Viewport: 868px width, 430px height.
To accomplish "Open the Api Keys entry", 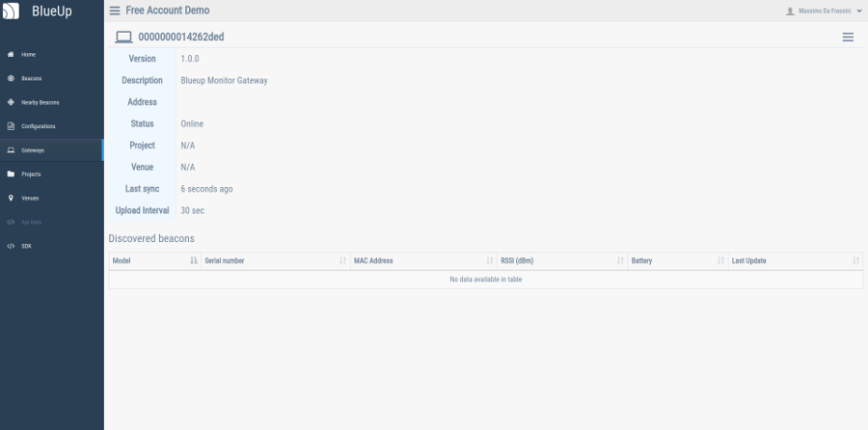I will click(x=52, y=222).
